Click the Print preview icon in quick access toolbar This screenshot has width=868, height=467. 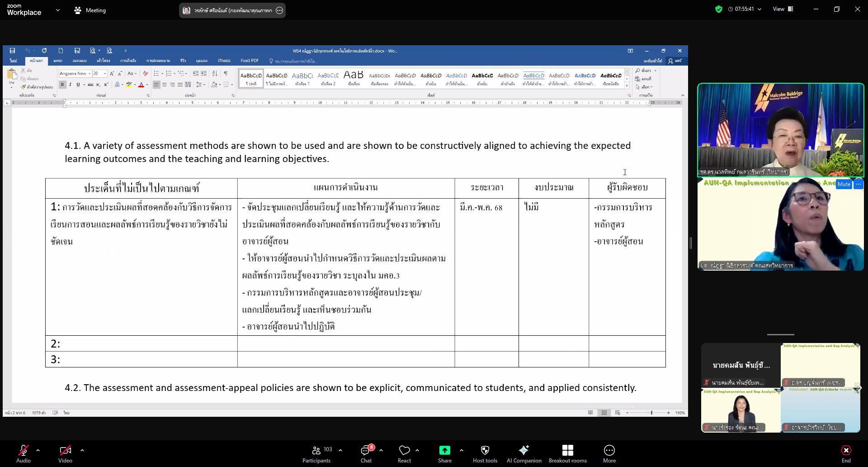(x=109, y=51)
